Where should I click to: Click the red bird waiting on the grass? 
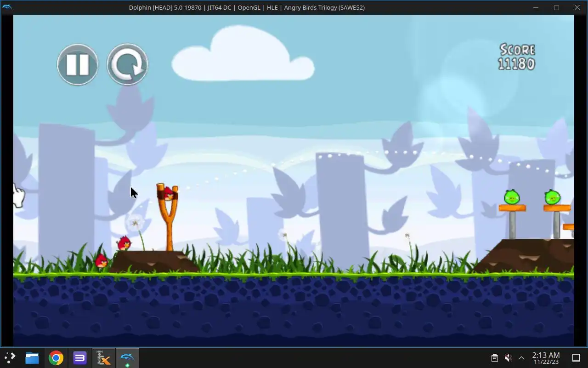(102, 261)
